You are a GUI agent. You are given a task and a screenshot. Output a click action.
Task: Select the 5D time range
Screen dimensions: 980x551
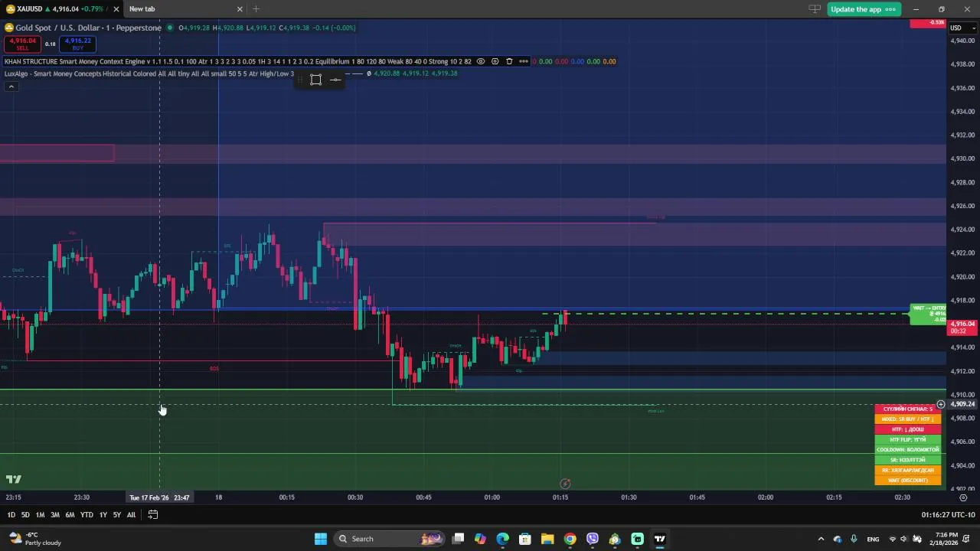25,515
